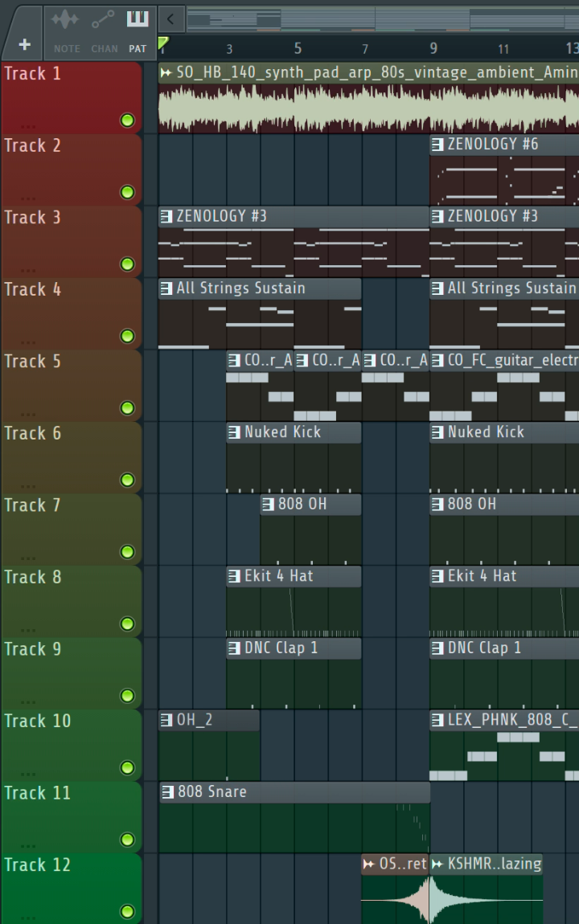Click the 'ZENOLOGY #6' clip title

coord(493,145)
